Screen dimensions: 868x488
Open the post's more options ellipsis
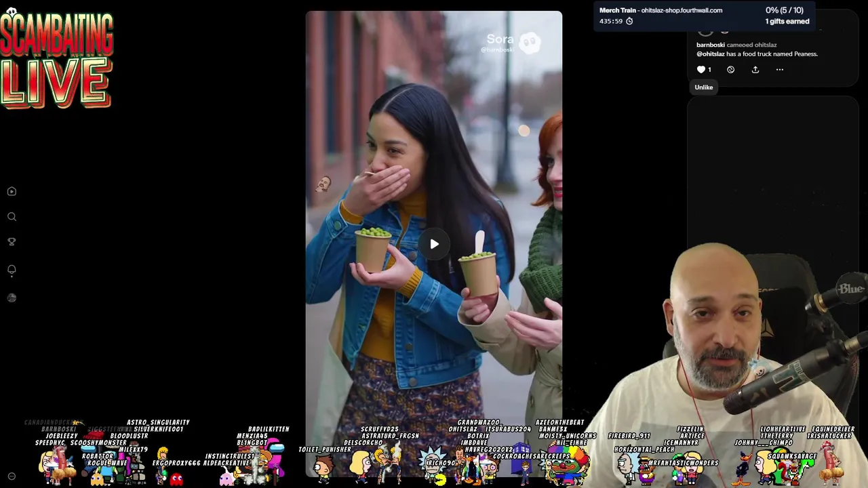point(779,69)
